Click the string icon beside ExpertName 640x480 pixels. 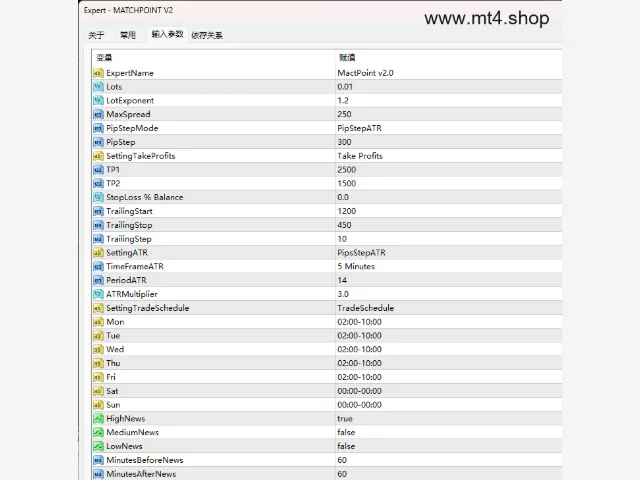[x=98, y=73]
